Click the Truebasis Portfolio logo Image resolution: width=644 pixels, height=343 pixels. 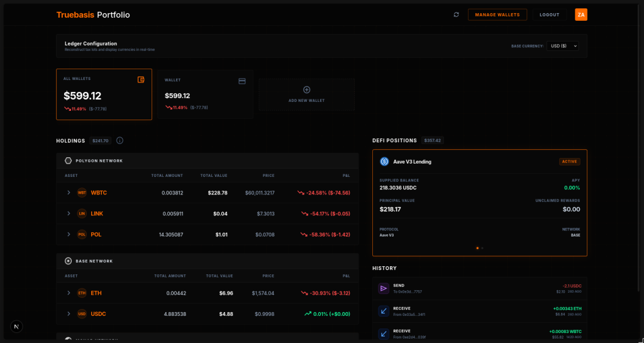[93, 14]
